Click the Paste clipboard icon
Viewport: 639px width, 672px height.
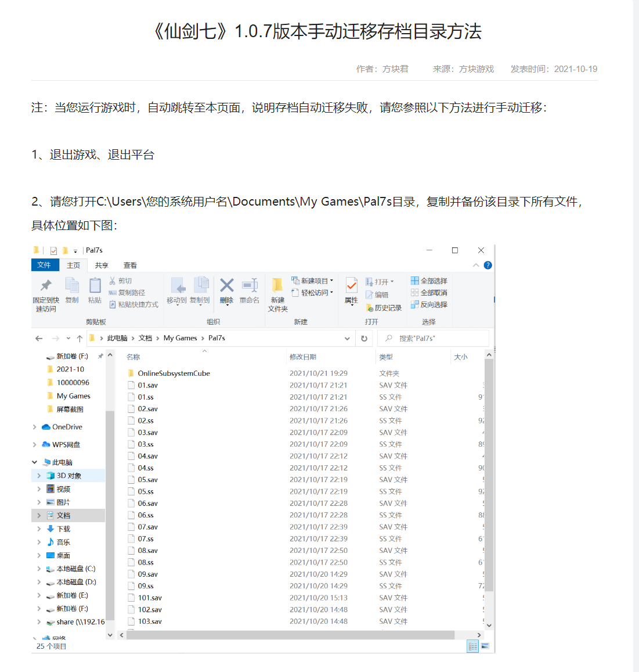[95, 285]
